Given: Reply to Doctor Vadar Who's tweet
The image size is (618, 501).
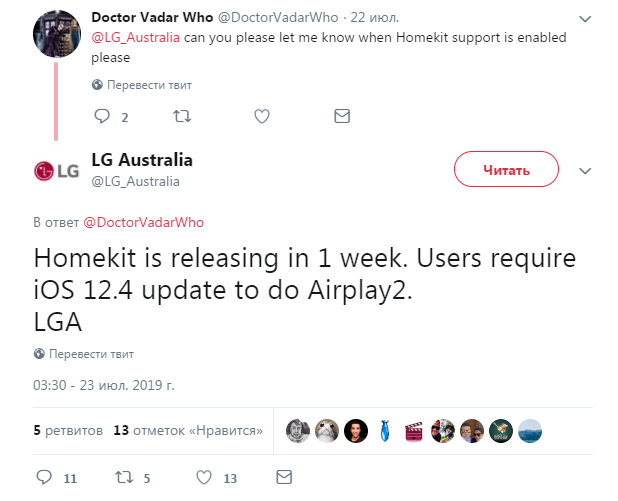Looking at the screenshot, I should click(101, 117).
